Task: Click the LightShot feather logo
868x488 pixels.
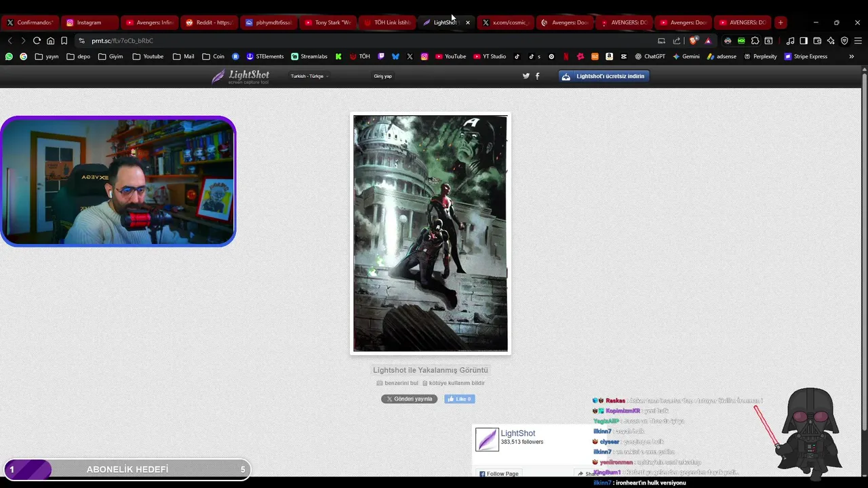Action: (x=240, y=76)
